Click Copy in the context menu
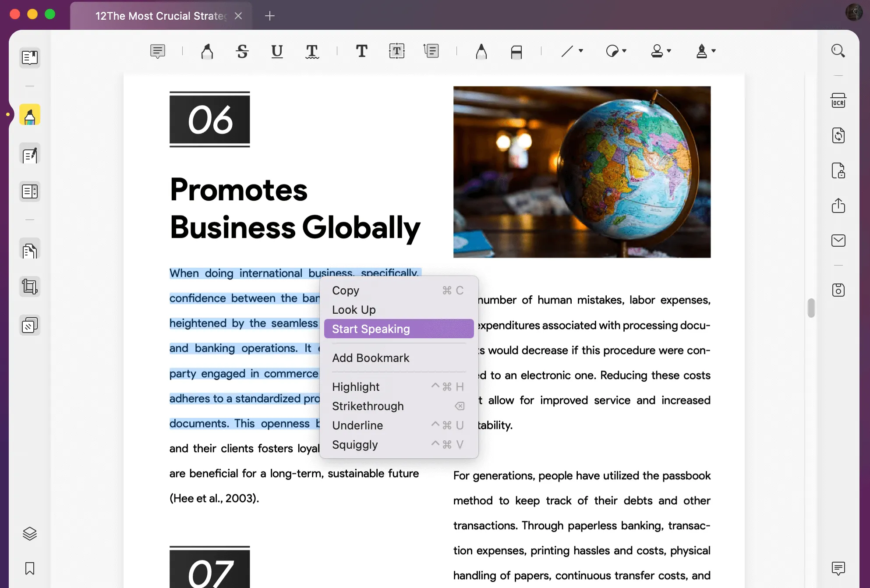Image resolution: width=870 pixels, height=588 pixels. click(347, 290)
